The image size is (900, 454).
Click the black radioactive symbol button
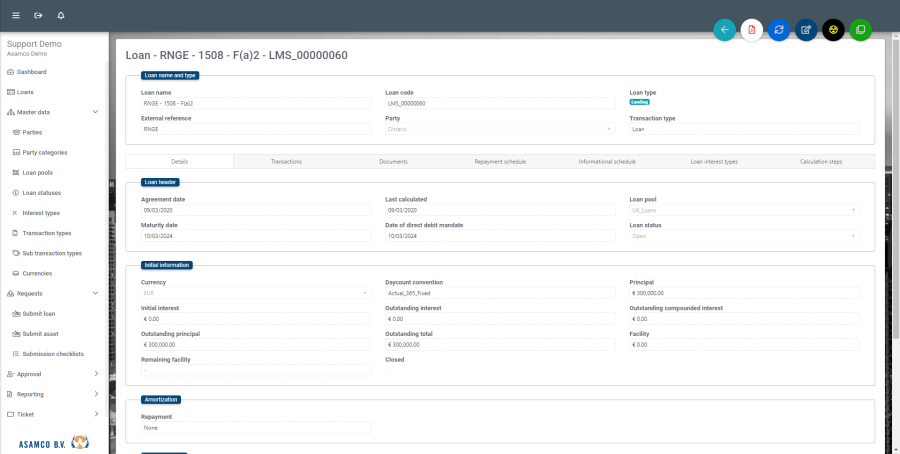tap(833, 30)
